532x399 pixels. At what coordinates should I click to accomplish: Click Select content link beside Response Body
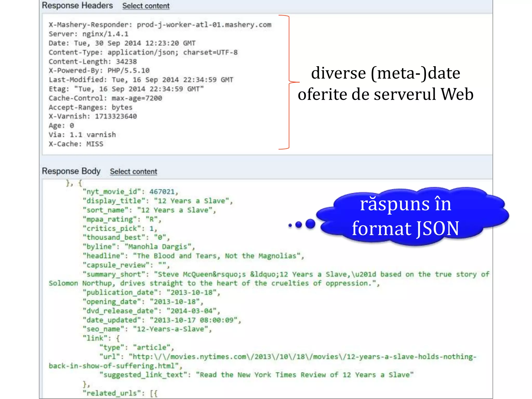tap(133, 171)
